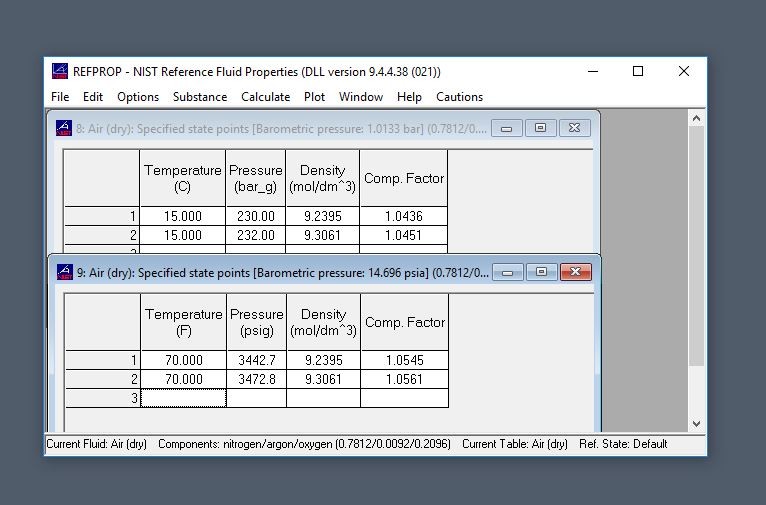Select 15.000 temperature in row 1 of table 8

(x=182, y=216)
